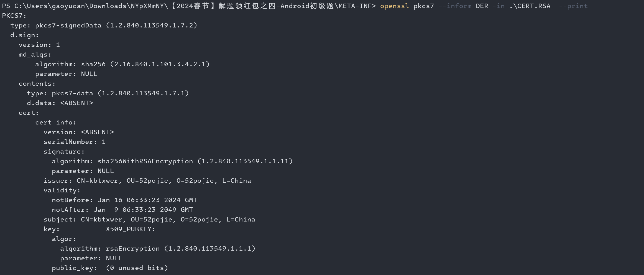Screen dimensions: 644x275
Task: Click the 'X509_PUBKEY:' text
Action: (x=130, y=229)
